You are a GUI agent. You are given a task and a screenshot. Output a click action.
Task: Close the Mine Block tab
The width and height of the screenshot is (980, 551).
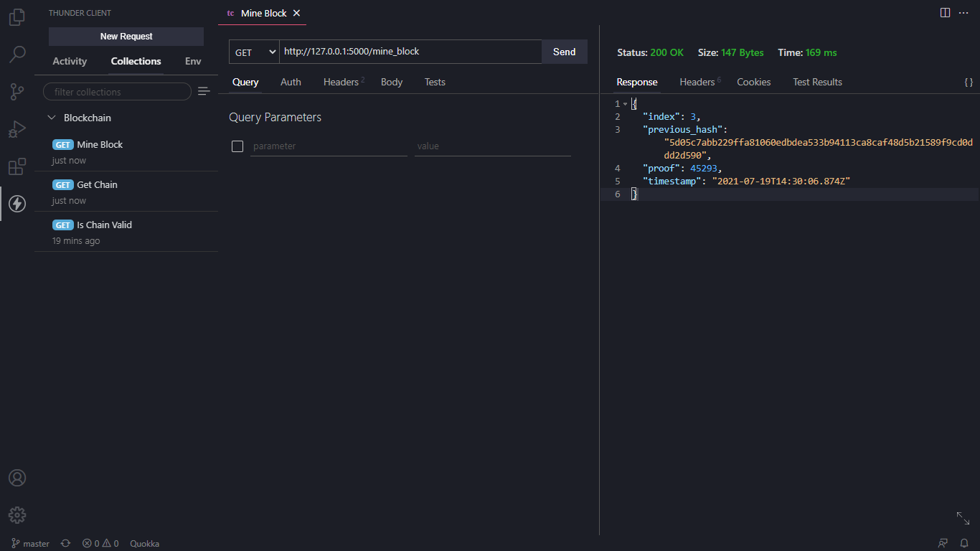coord(296,13)
